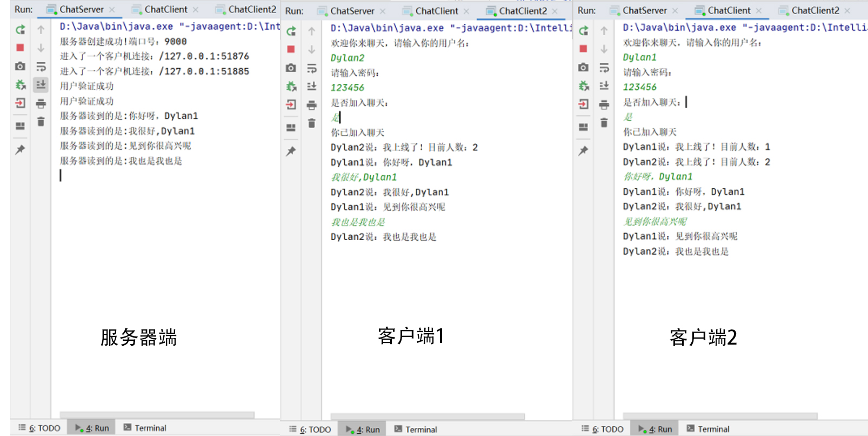Screen dimensions: 868x436
Task: Toggle scroll-to-end in the 服务器端 panel
Action: [x=41, y=84]
